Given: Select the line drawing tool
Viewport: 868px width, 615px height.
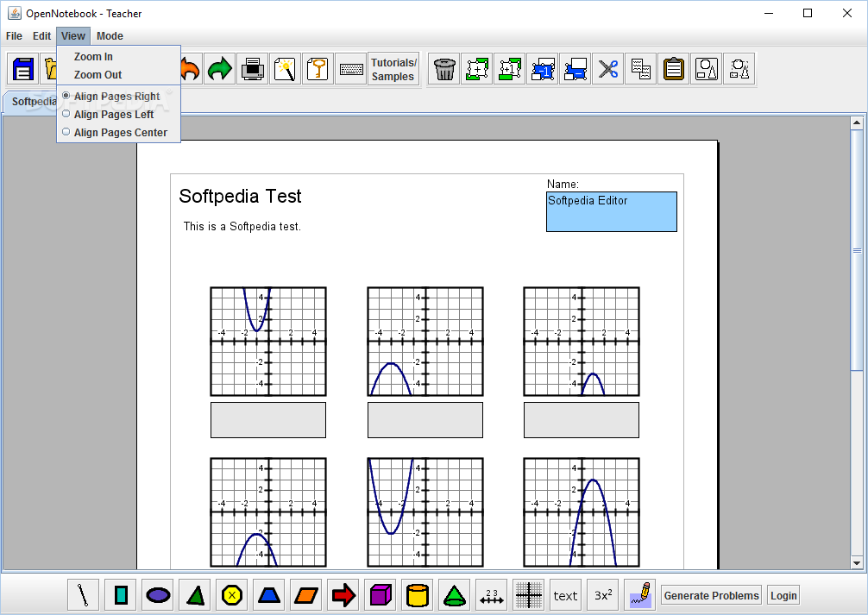Looking at the screenshot, I should 83,595.
